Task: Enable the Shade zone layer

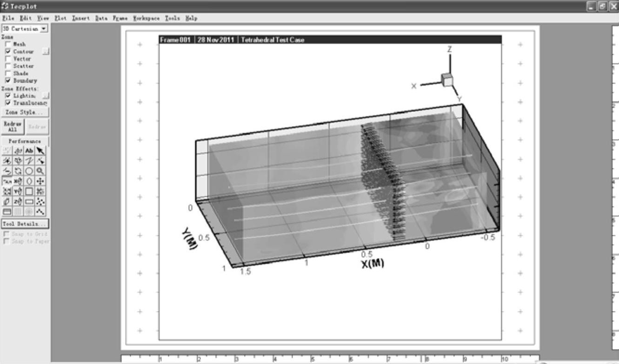Action: tap(8, 73)
